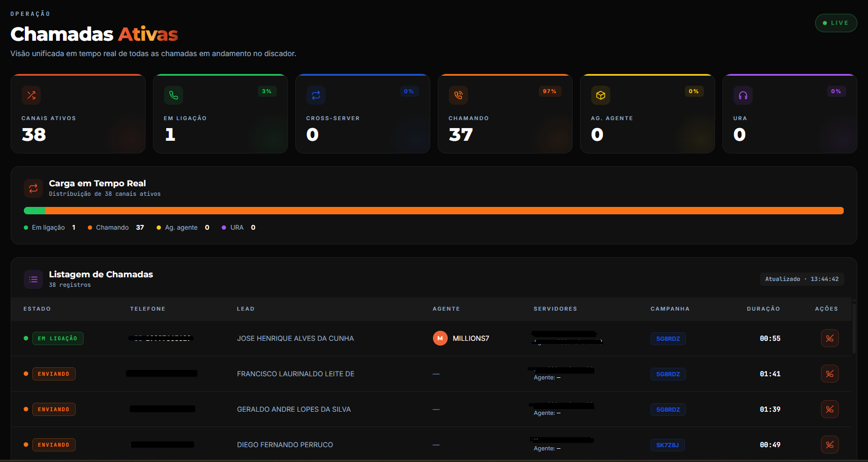Hang up Francisco Laurinaldo Leite call
The image size is (868, 462).
click(x=830, y=374)
